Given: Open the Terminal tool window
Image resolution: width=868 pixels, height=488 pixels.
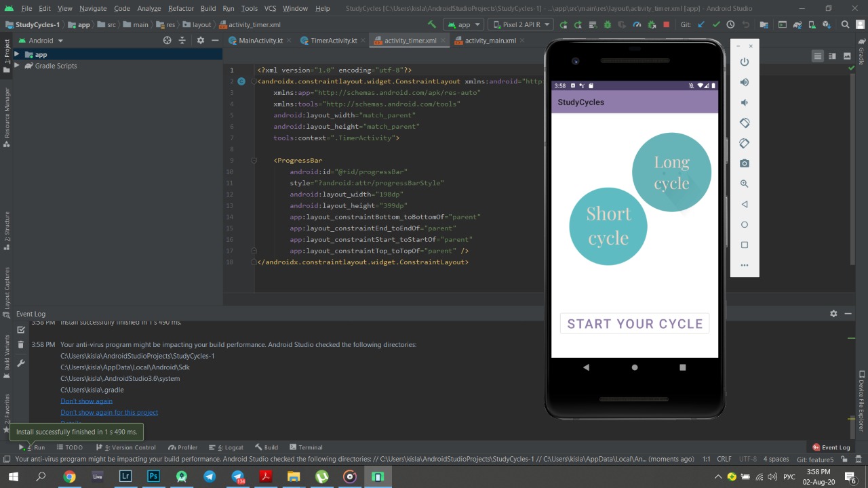Looking at the screenshot, I should tap(306, 447).
